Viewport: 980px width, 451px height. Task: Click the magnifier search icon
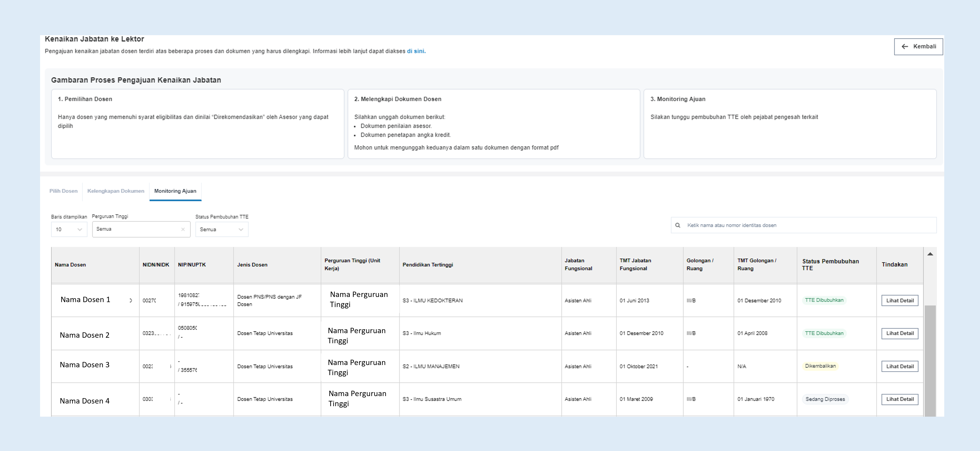678,225
